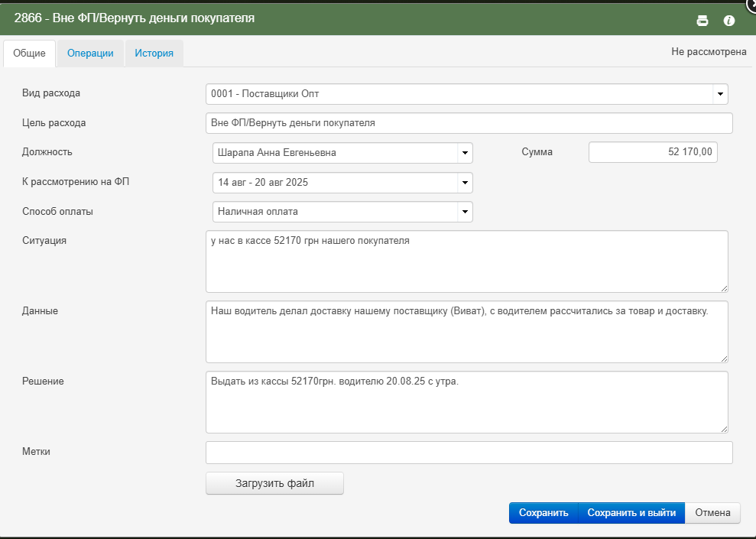Click the Отмена button
This screenshot has height=539, width=756.
[x=712, y=512]
